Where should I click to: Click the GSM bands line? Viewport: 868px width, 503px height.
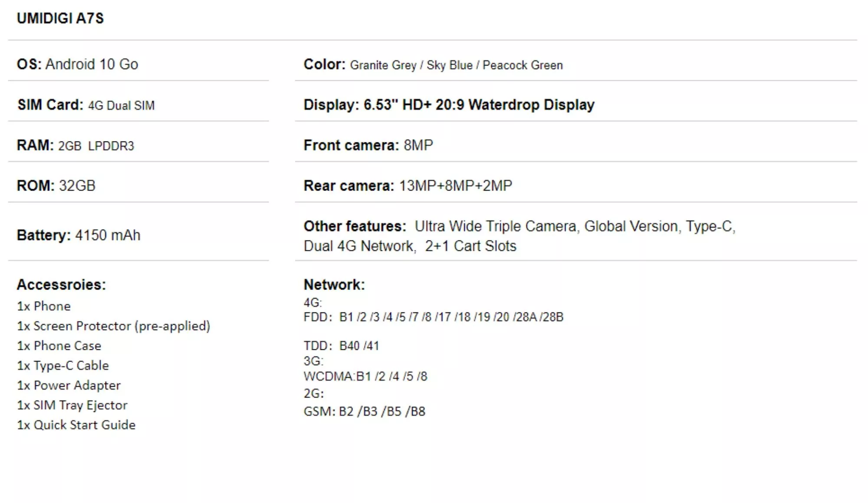[365, 411]
